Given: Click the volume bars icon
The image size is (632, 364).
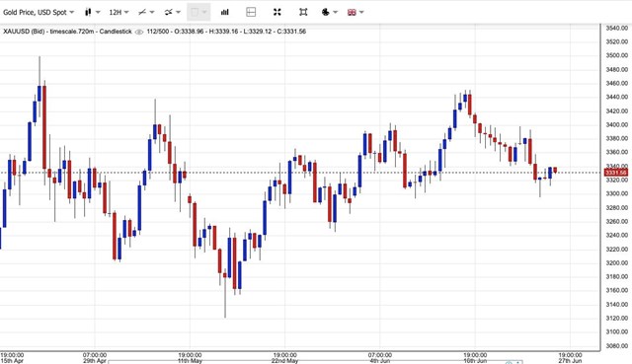Looking at the screenshot, I should coord(225,13).
